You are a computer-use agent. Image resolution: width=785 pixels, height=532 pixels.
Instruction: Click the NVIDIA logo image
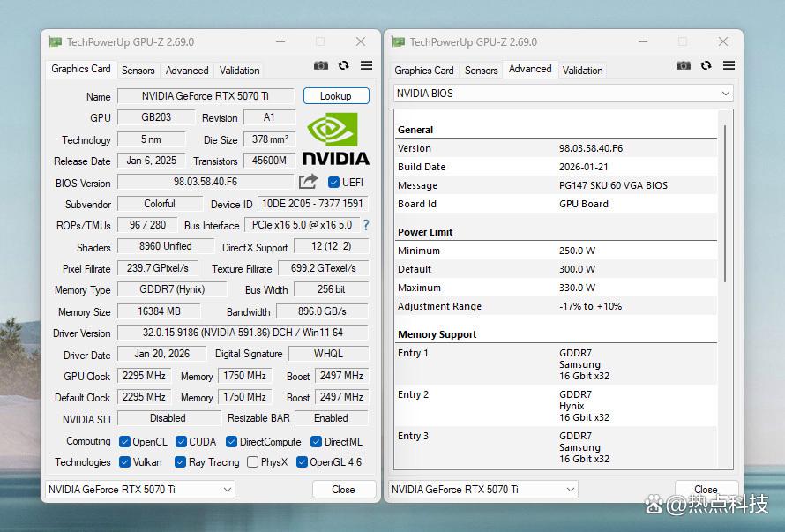(x=335, y=139)
